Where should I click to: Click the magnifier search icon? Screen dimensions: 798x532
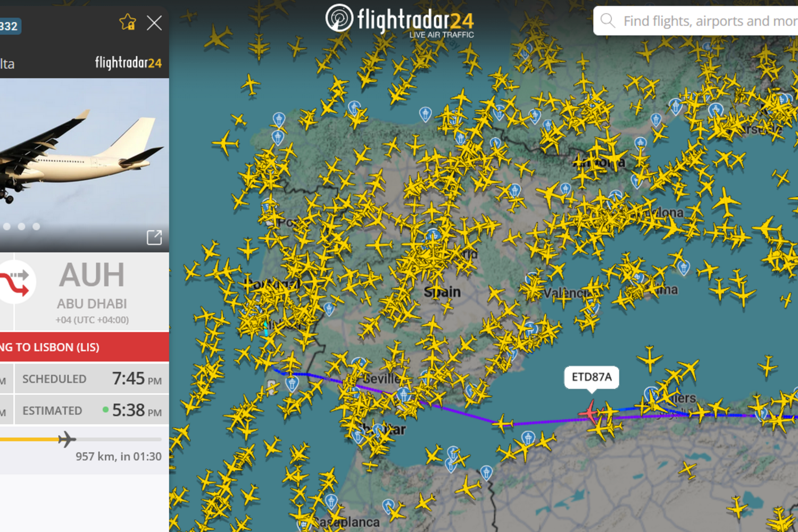point(608,21)
